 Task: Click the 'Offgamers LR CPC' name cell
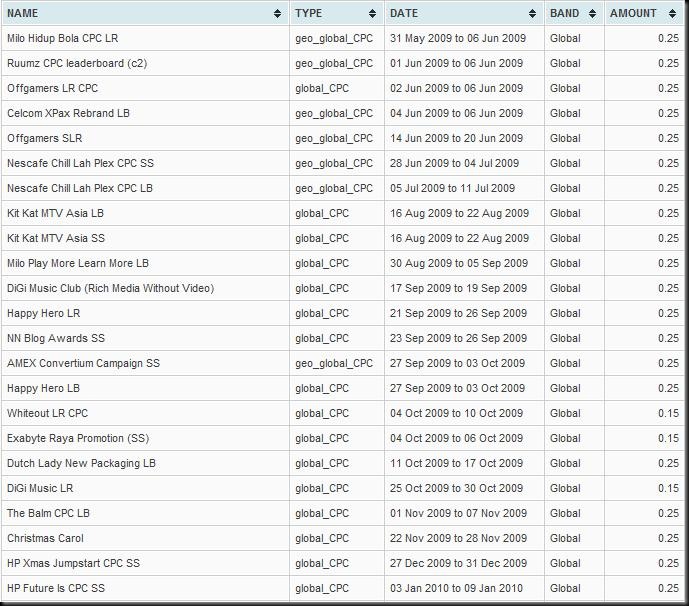click(52, 88)
